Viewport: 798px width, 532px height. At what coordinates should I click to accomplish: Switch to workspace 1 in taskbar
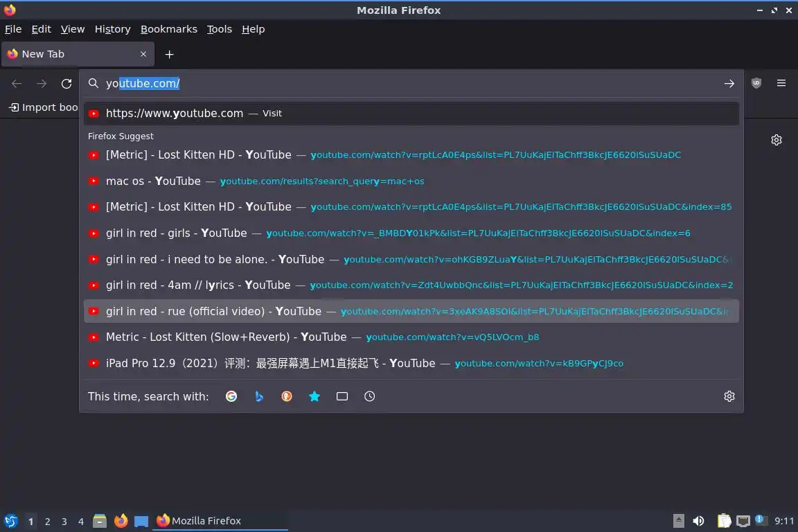coord(30,522)
